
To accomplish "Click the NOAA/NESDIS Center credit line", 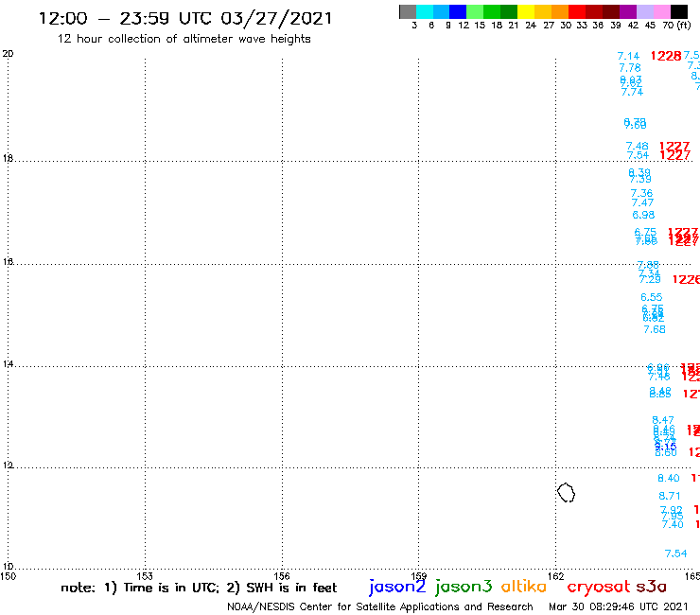I will 380,606.
